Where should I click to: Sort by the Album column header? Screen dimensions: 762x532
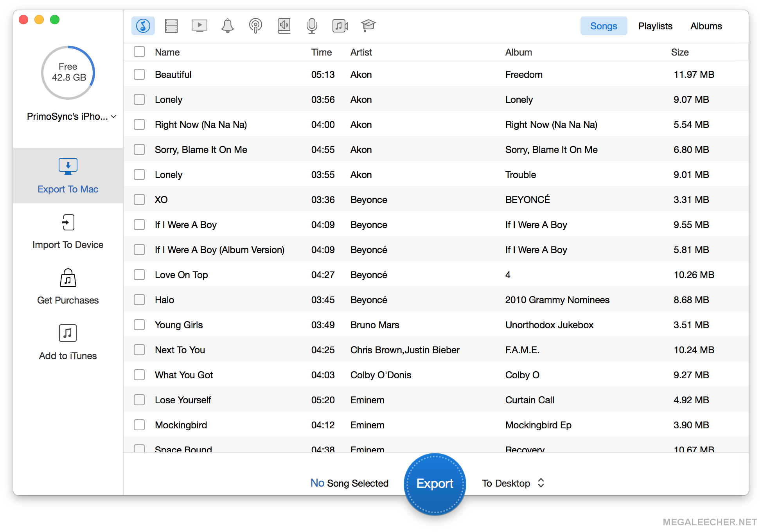[518, 52]
